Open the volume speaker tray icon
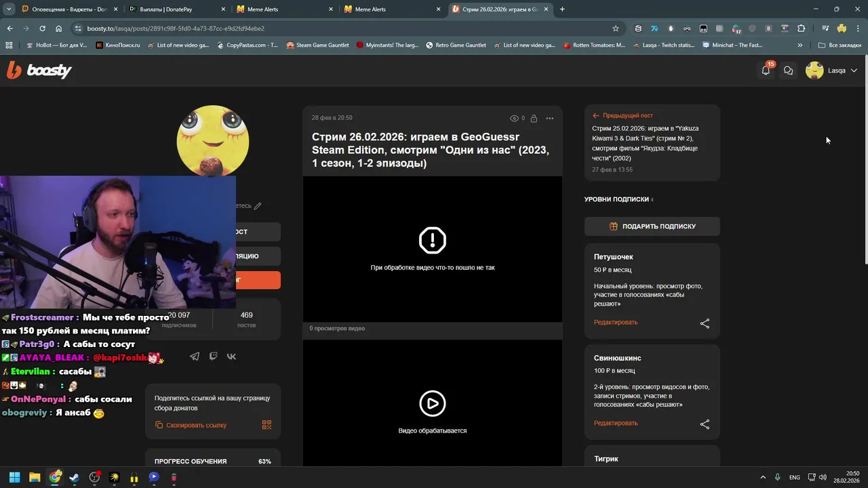This screenshot has width=868, height=488. (x=823, y=477)
